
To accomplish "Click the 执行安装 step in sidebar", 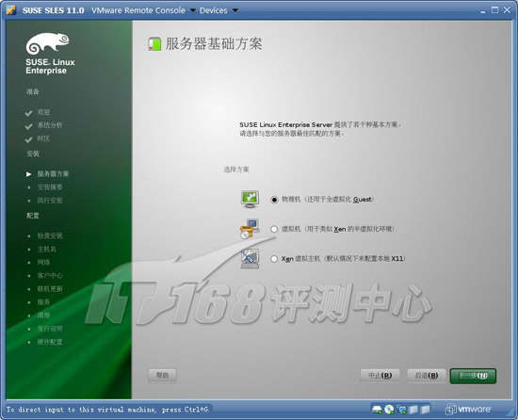I will (x=50, y=201).
